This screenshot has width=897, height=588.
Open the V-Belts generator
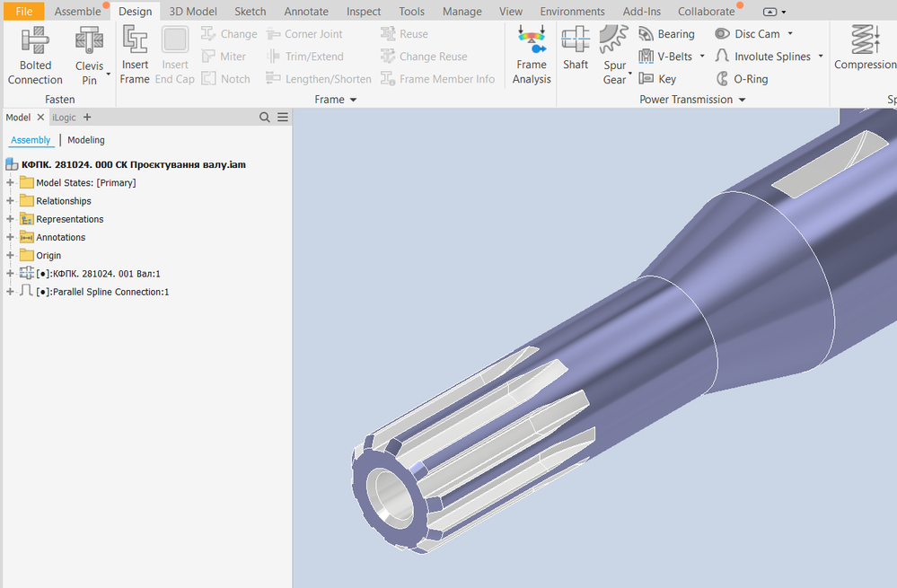pyautogui.click(x=665, y=56)
